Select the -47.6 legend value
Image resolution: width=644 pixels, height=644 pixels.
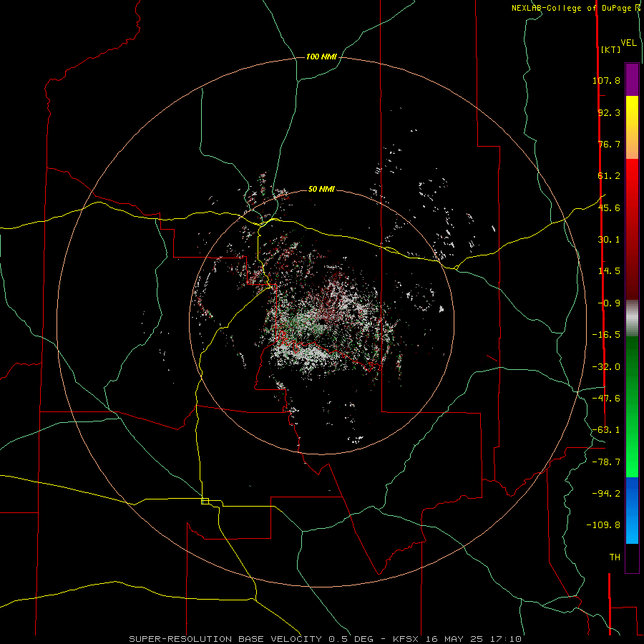[x=606, y=399]
